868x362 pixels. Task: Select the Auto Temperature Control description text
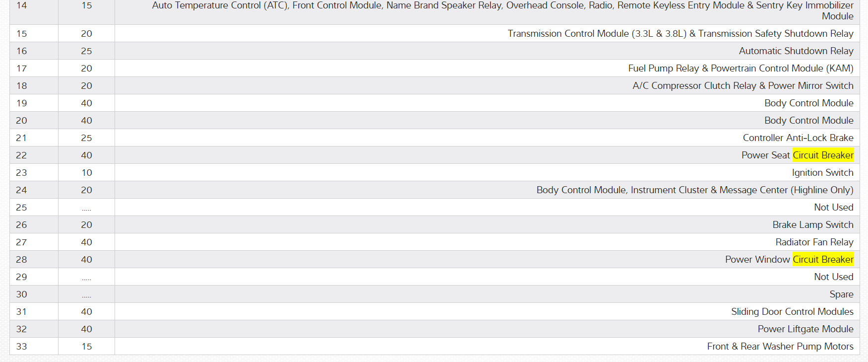click(502, 6)
